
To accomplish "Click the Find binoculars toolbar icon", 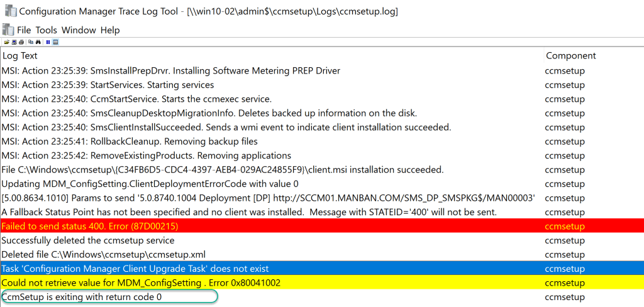I will 38,42.
